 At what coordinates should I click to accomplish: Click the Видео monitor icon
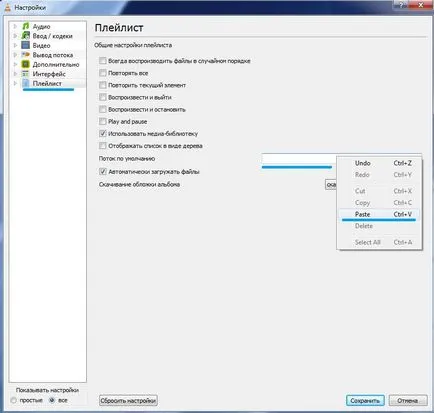[26, 45]
